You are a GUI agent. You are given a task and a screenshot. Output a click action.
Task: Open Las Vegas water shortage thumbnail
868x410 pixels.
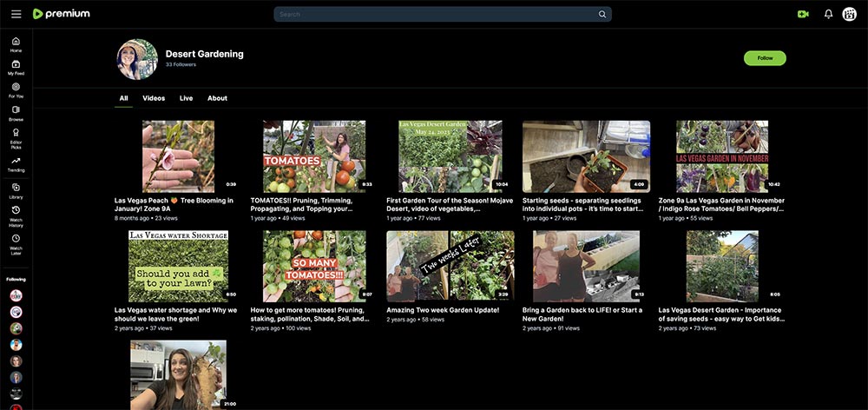pos(178,266)
